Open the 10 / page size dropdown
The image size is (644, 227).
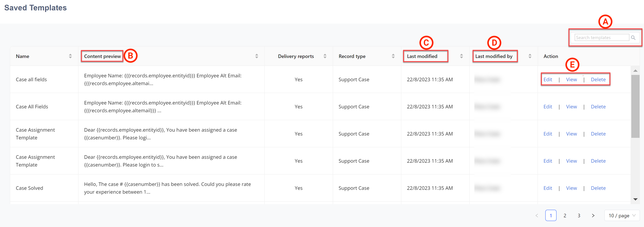coord(622,215)
